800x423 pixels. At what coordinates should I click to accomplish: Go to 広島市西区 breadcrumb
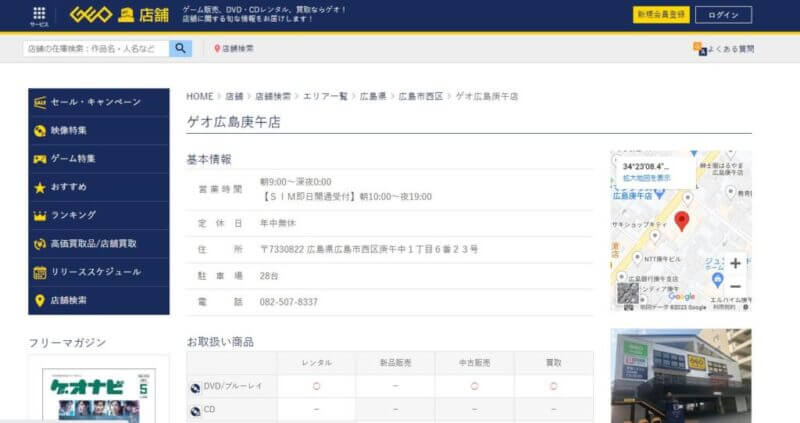click(421, 96)
